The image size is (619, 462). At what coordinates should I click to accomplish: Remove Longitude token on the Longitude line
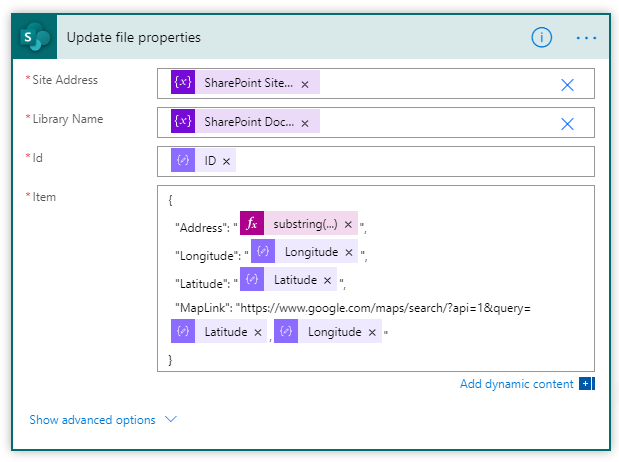348,252
